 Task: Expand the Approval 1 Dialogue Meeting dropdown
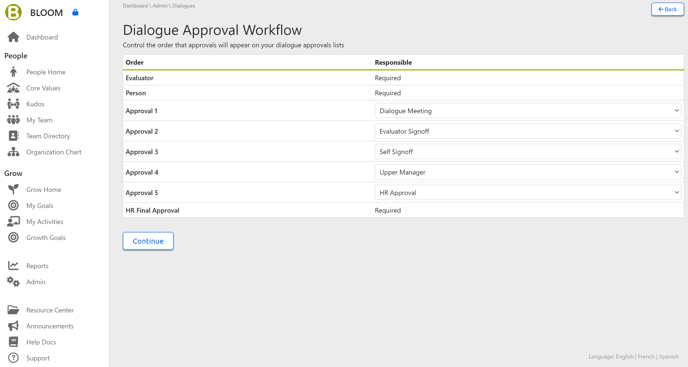click(x=528, y=111)
